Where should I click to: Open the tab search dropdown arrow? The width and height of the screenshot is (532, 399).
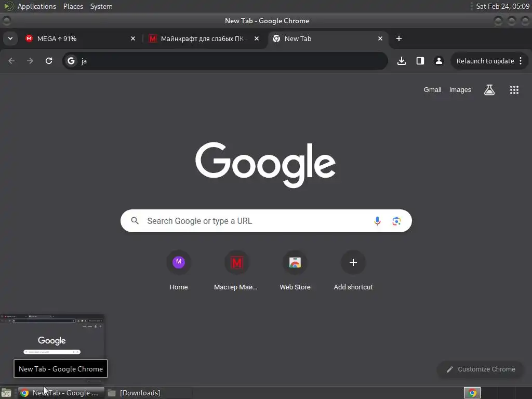pyautogui.click(x=10, y=38)
